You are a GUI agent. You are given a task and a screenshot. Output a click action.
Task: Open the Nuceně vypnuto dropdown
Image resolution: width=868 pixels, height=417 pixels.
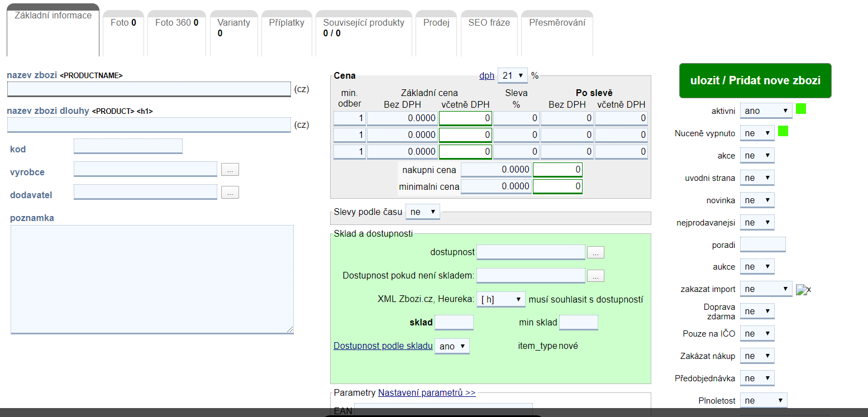coord(757,133)
